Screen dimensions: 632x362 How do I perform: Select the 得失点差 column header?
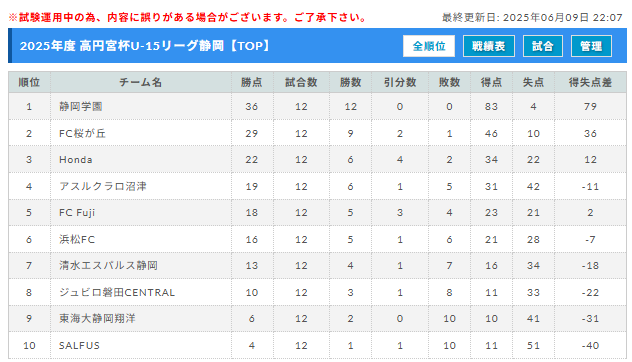click(590, 82)
